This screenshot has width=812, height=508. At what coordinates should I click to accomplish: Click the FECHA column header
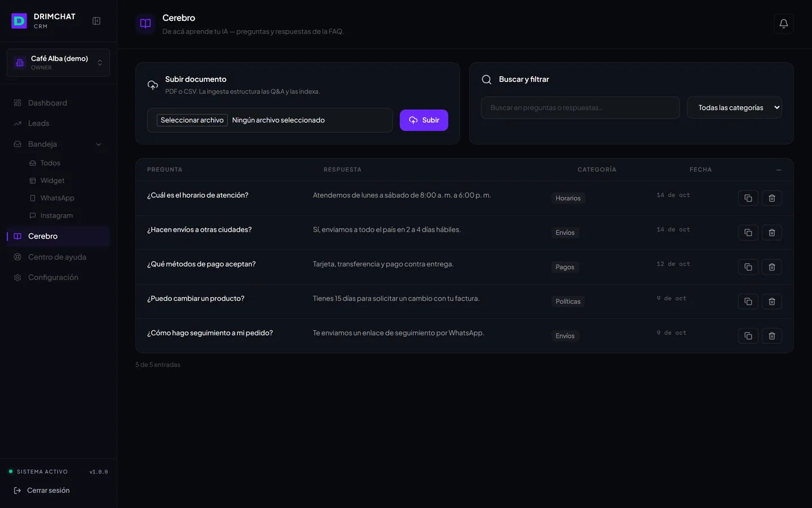pyautogui.click(x=700, y=170)
